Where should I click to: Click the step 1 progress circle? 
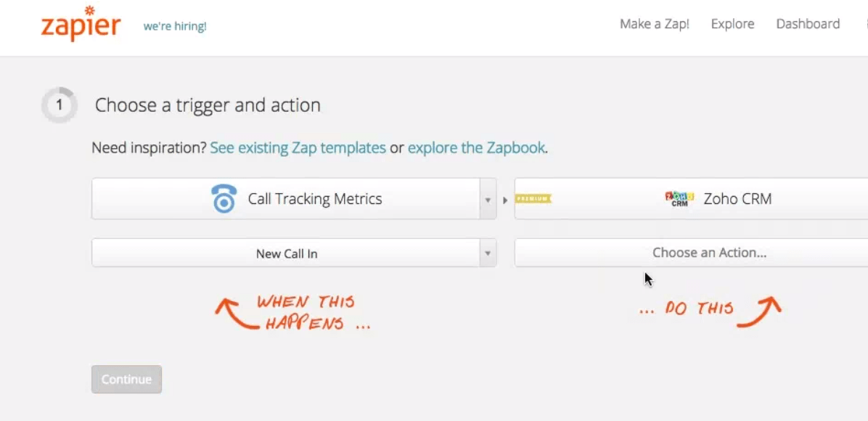(x=59, y=106)
